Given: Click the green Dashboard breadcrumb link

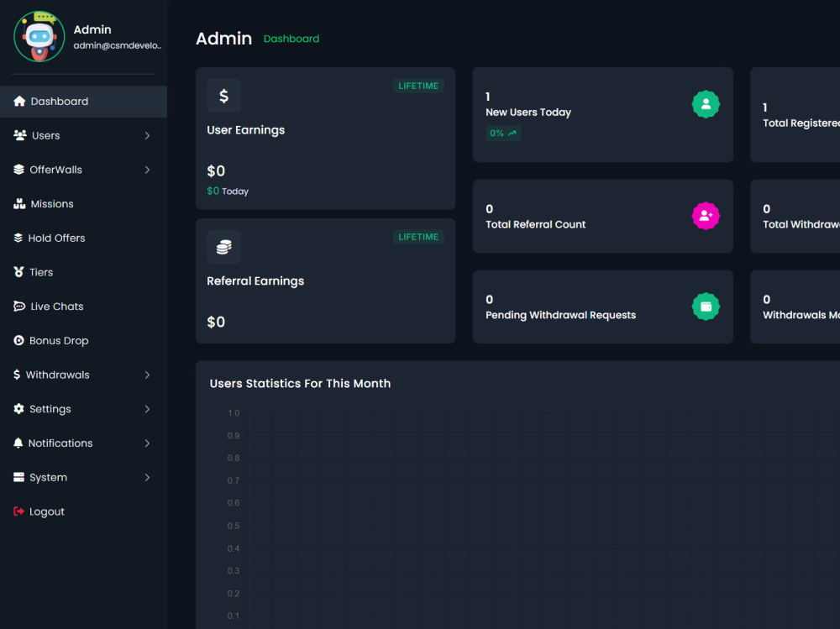Looking at the screenshot, I should click(x=291, y=39).
